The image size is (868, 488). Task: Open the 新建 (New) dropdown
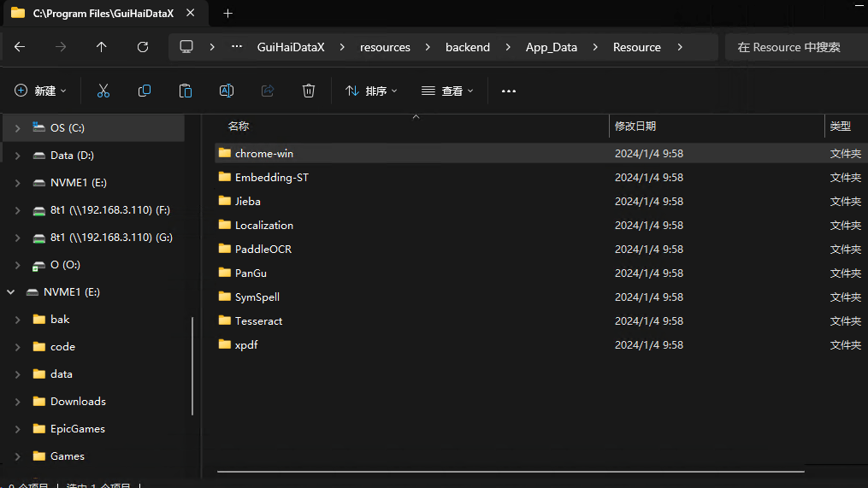[40, 91]
